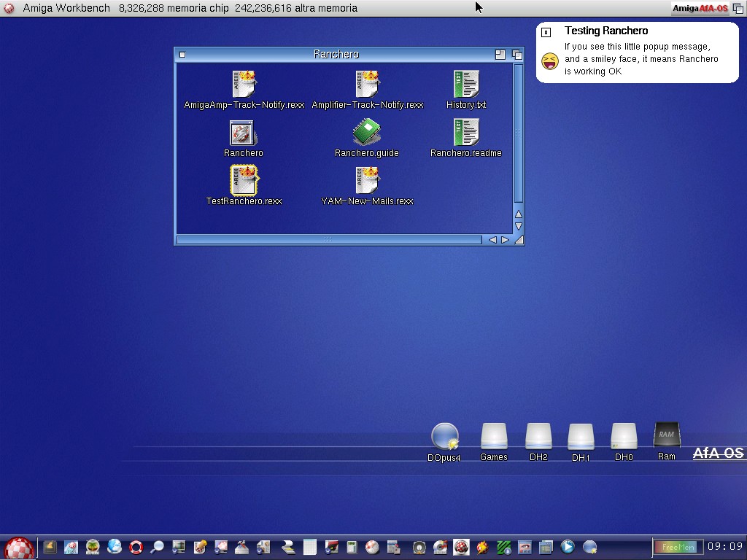Click the TestRanchero.rexx script icon
This screenshot has width=747, height=560.
coord(244,180)
